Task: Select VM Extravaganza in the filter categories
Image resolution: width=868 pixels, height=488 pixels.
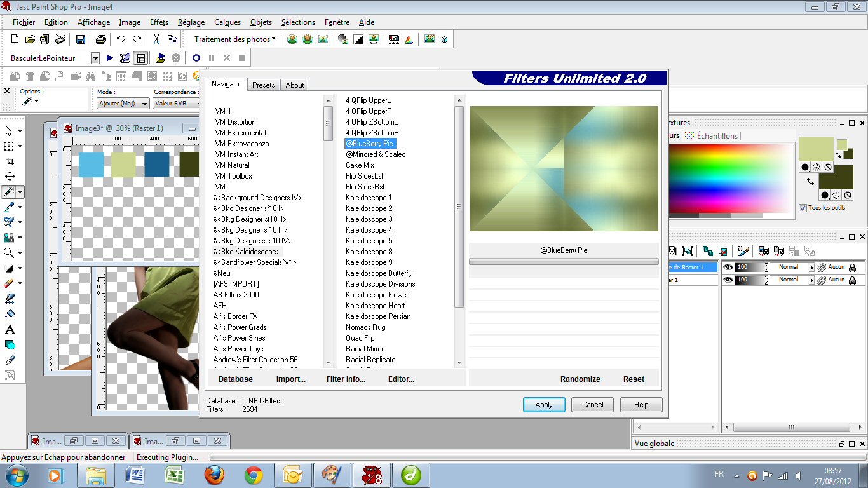Action: [242, 144]
